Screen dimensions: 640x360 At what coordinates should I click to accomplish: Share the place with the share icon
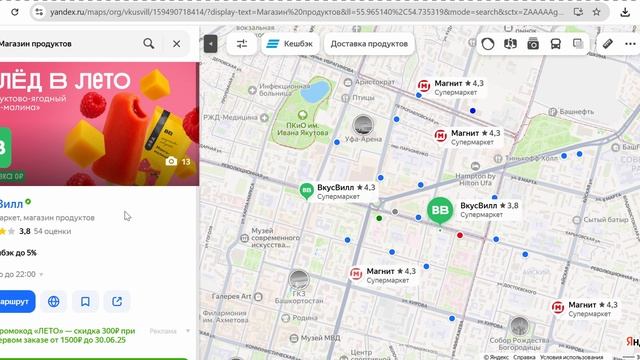tap(117, 302)
